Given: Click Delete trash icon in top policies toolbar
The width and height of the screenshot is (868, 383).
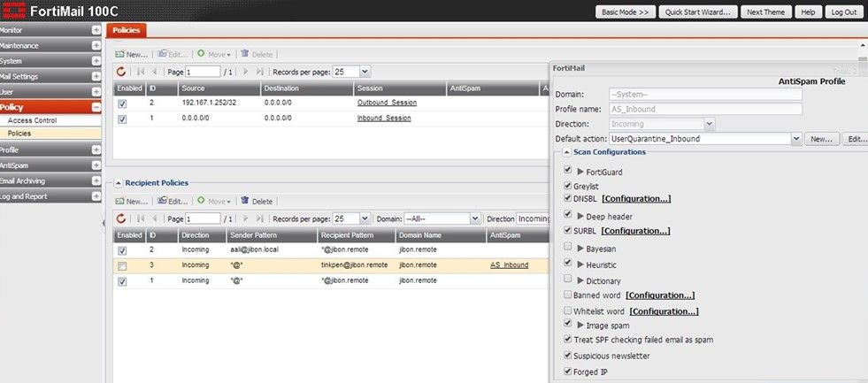Looking at the screenshot, I should pos(245,54).
